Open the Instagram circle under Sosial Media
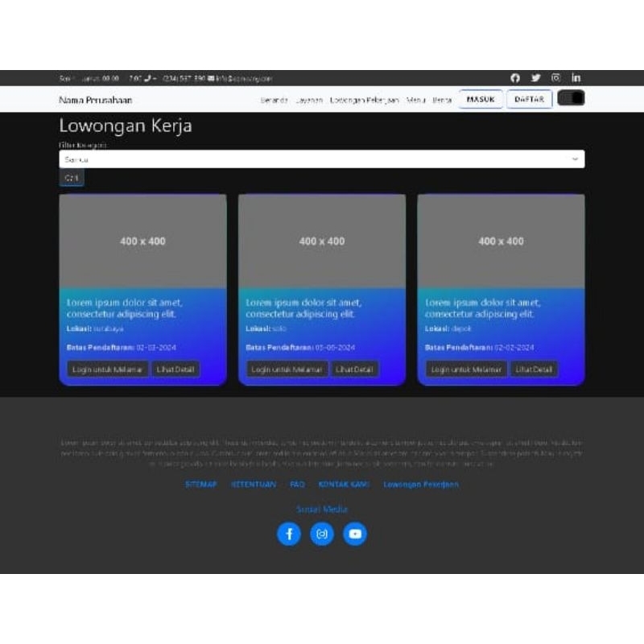The image size is (644, 644). point(322,533)
